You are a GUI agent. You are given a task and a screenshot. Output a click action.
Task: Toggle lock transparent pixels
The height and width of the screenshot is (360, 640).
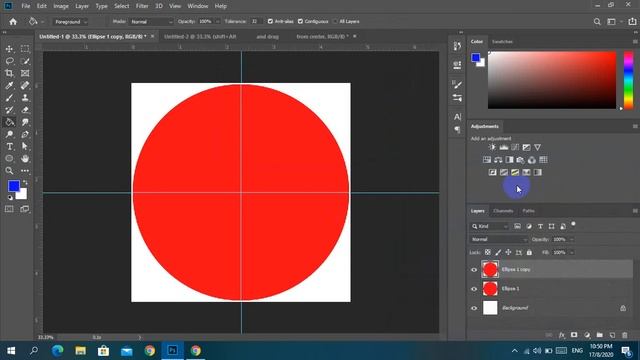[488, 253]
